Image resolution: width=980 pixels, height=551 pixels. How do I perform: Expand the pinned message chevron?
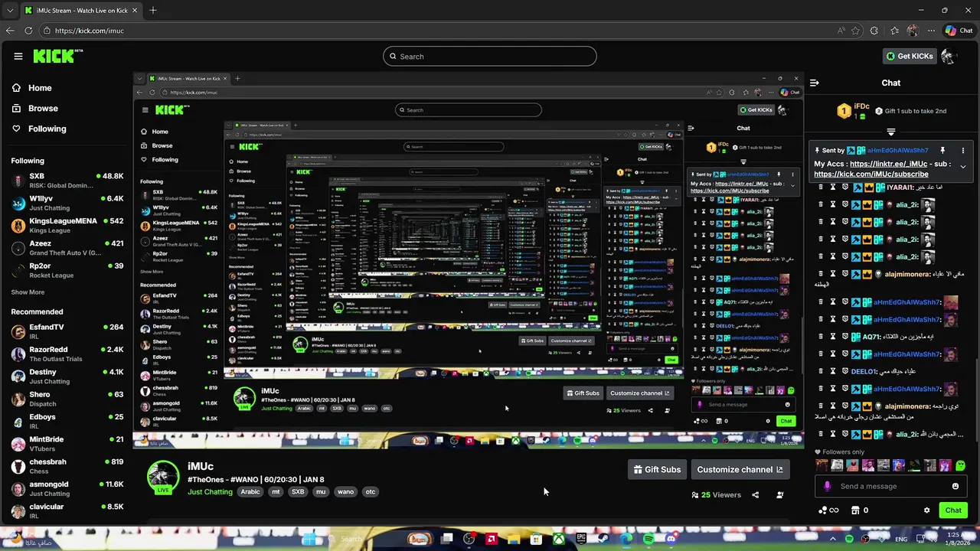pos(963,166)
